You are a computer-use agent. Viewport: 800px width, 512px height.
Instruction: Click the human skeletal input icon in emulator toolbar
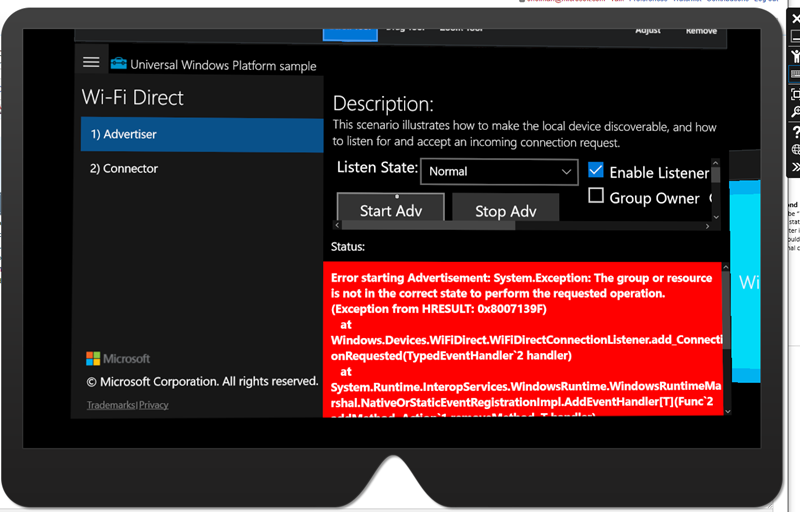[795, 56]
